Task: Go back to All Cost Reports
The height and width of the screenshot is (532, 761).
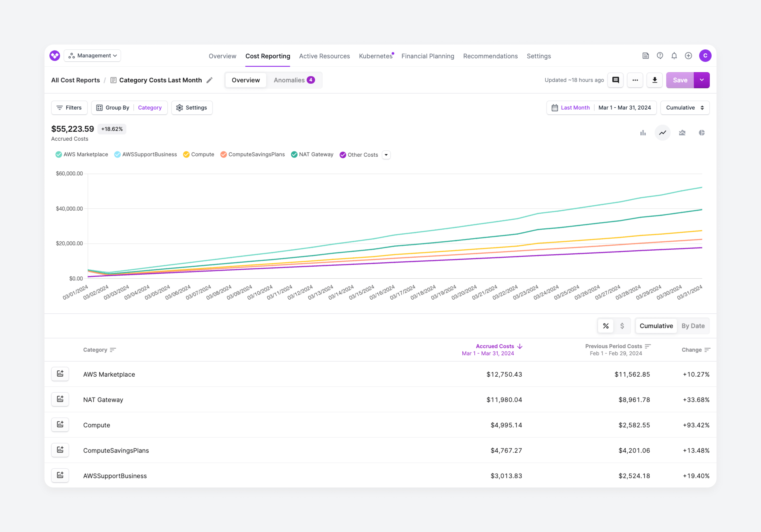Action: point(75,80)
